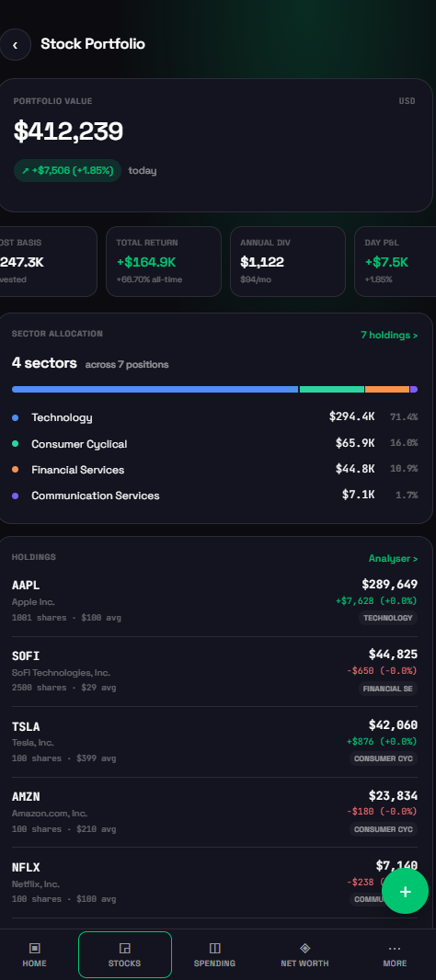Select the Annual Div card
The width and height of the screenshot is (436, 980).
(288, 261)
